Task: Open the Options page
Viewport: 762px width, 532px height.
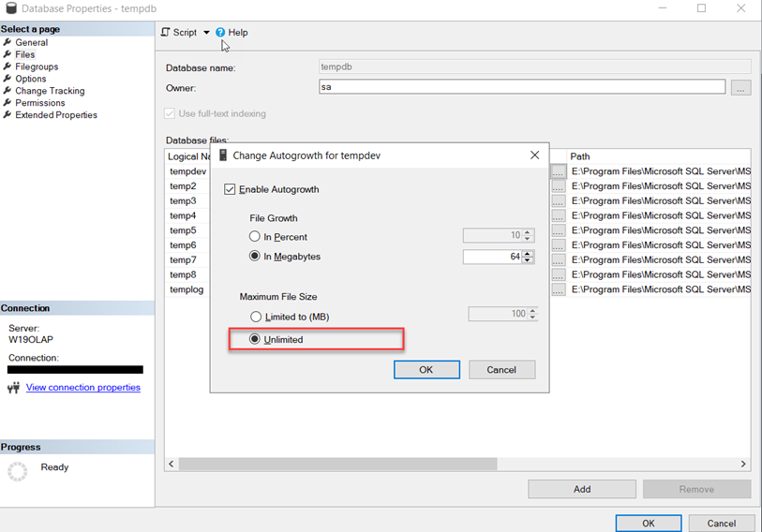Action: (31, 79)
